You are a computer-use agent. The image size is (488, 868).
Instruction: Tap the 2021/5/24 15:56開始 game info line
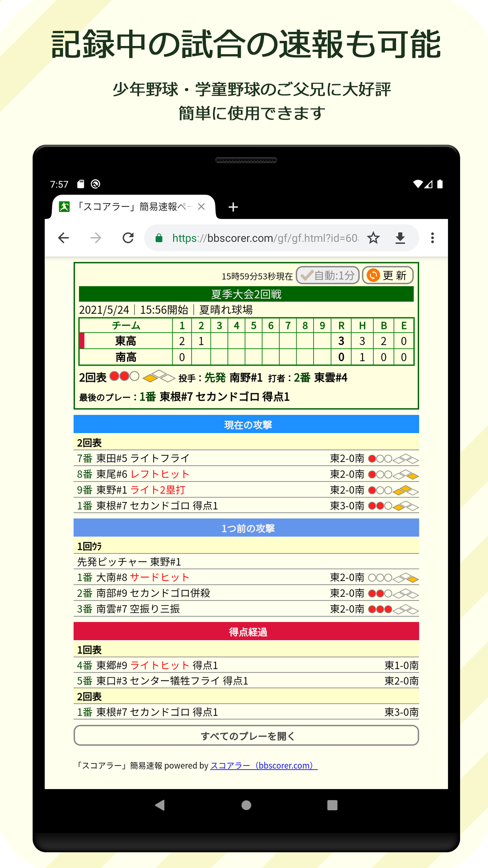click(x=166, y=310)
